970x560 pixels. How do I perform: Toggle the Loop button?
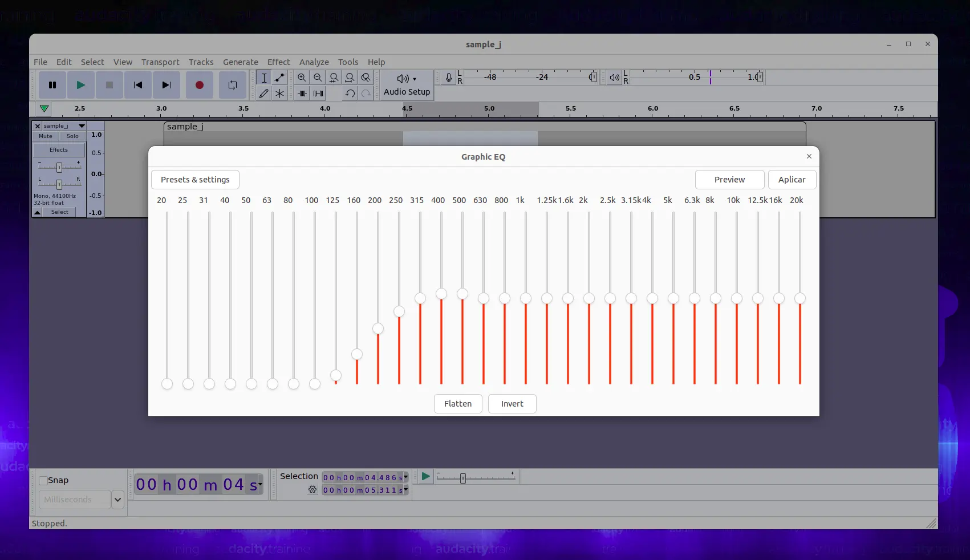pyautogui.click(x=233, y=85)
